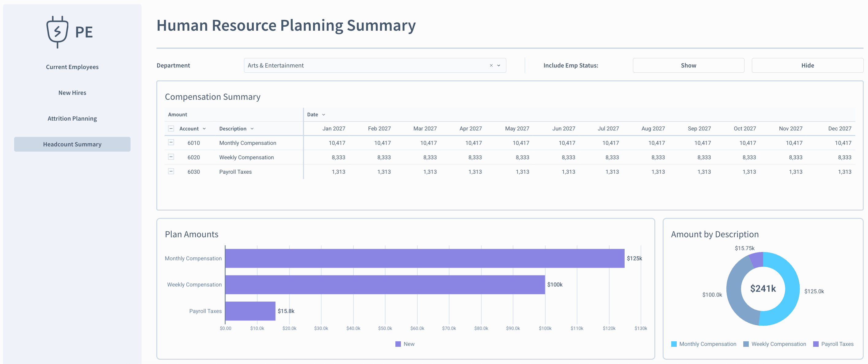Open Attrition Planning page
The image size is (868, 364).
pos(72,118)
